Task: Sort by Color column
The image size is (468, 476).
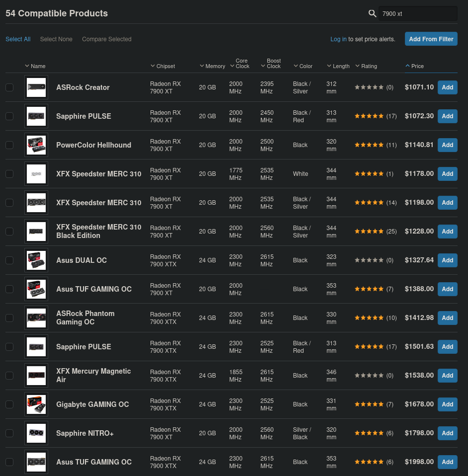Action: (x=303, y=66)
